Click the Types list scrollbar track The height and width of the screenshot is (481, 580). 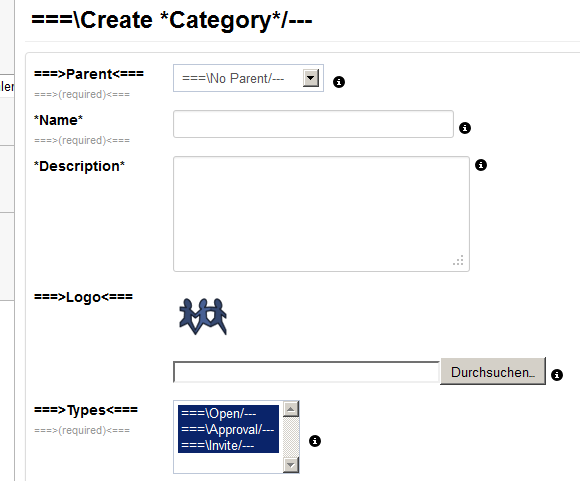pos(291,437)
